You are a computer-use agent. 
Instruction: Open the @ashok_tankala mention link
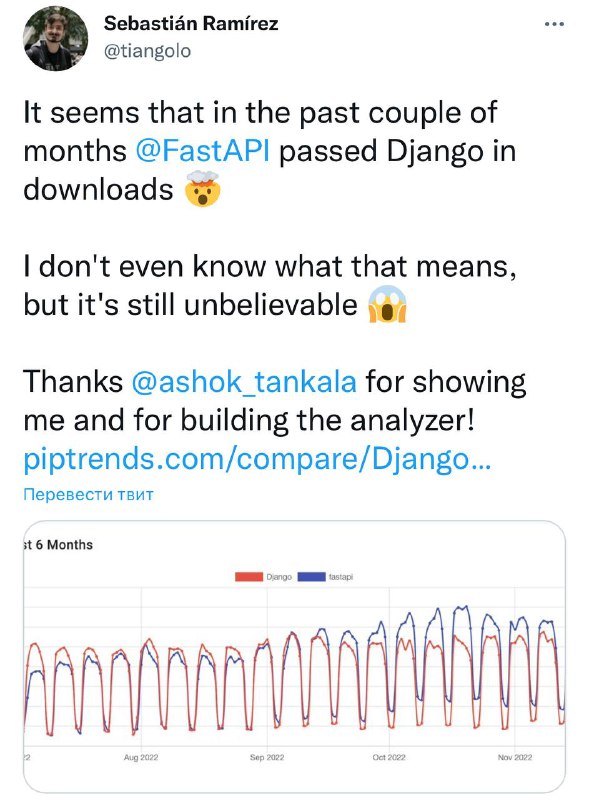(x=244, y=382)
